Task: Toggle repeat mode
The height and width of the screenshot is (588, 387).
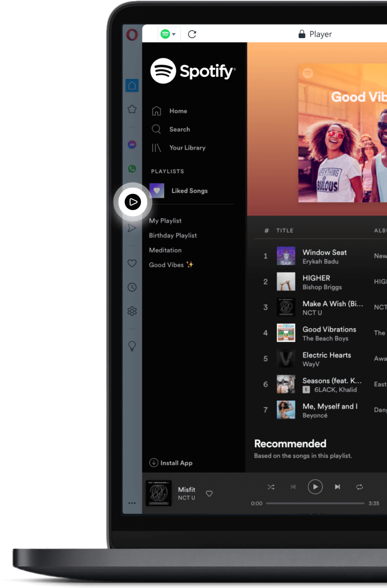Action: point(360,487)
